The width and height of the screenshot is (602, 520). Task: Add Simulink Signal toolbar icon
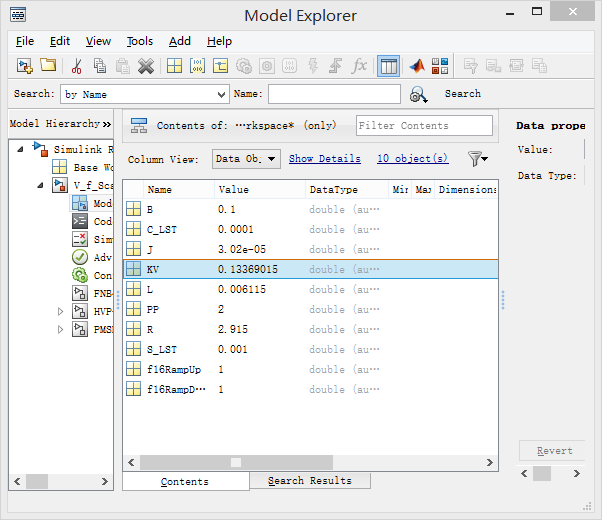tap(220, 66)
